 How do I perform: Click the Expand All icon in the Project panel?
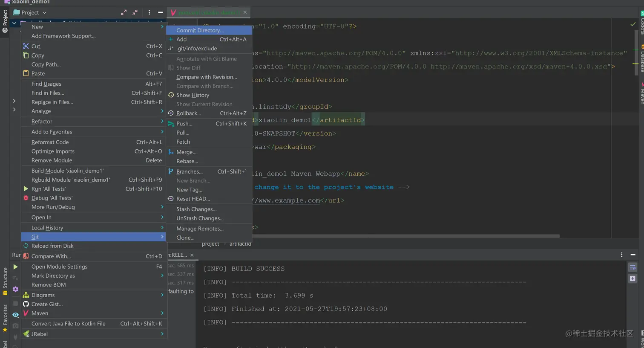[x=124, y=12]
